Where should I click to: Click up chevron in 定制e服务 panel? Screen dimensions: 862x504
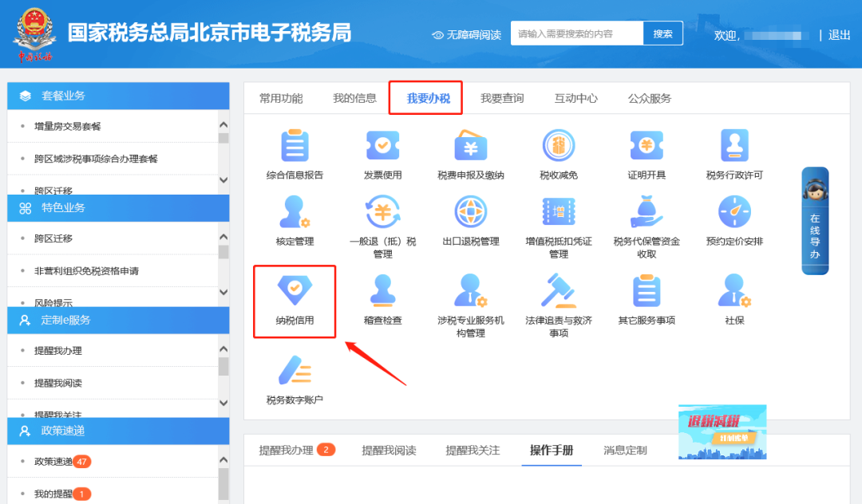point(223,348)
